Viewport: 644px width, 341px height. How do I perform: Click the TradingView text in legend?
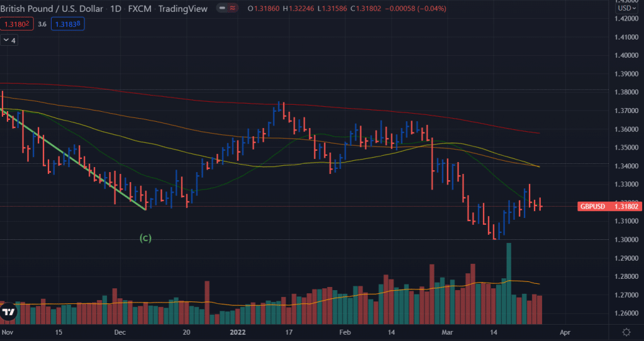point(183,9)
